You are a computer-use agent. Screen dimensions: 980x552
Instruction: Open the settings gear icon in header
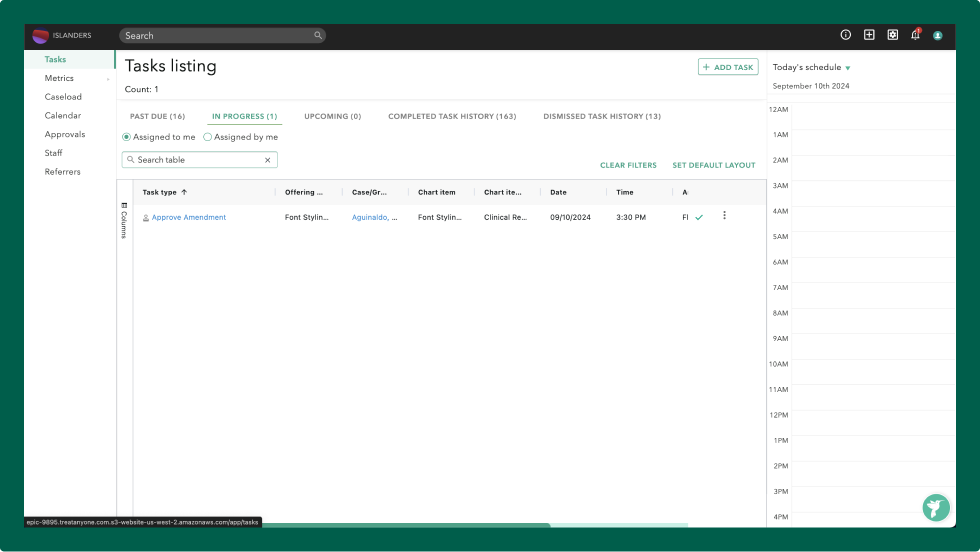pos(892,35)
